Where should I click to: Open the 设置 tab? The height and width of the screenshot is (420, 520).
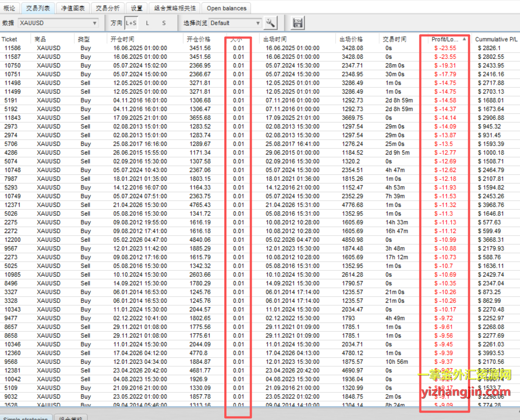tap(137, 8)
